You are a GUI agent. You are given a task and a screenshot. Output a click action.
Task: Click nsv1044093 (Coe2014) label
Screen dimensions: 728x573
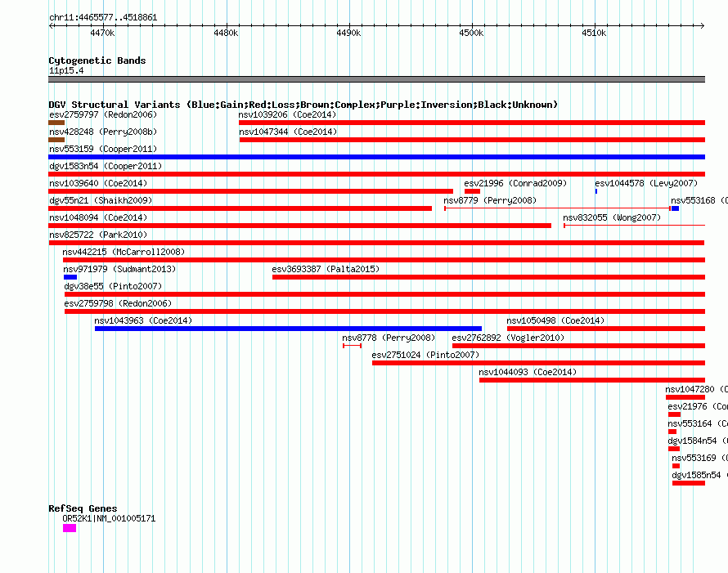point(528,372)
